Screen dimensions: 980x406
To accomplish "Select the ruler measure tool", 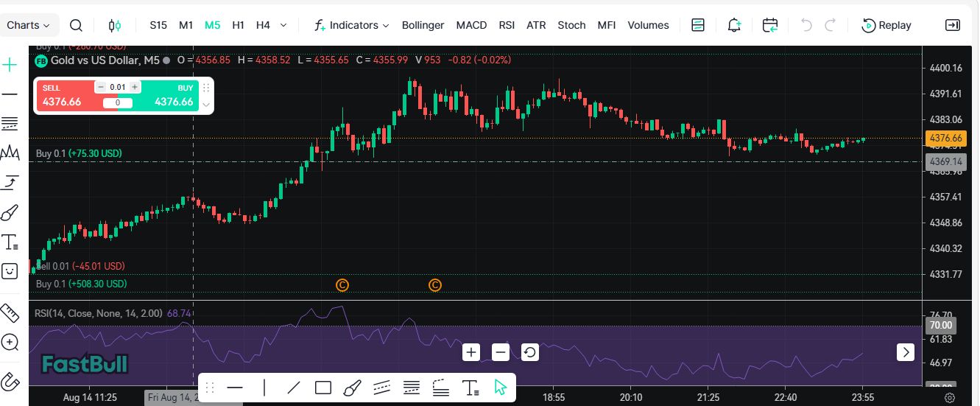I will pyautogui.click(x=10, y=312).
